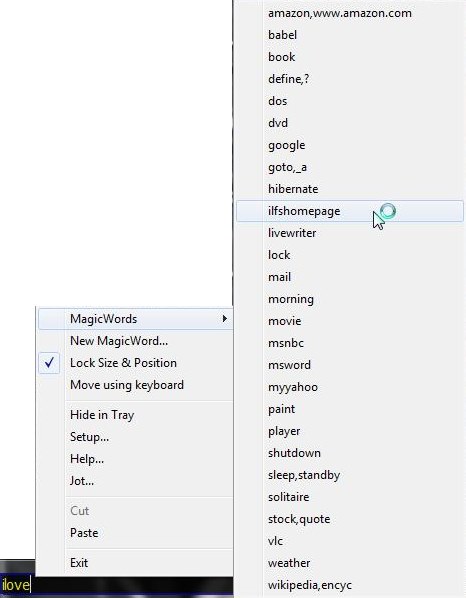Run the google magic word
The image size is (466, 598).
pyautogui.click(x=350, y=145)
